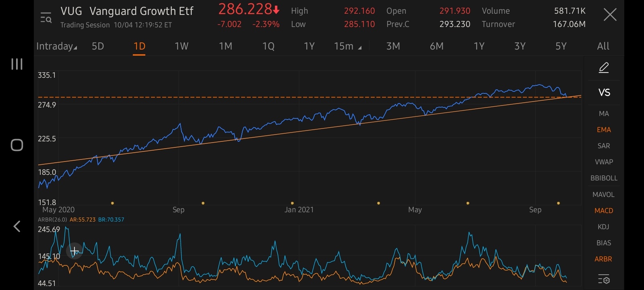The image size is (644, 290).
Task: Click the High value 292.160
Action: tap(359, 11)
